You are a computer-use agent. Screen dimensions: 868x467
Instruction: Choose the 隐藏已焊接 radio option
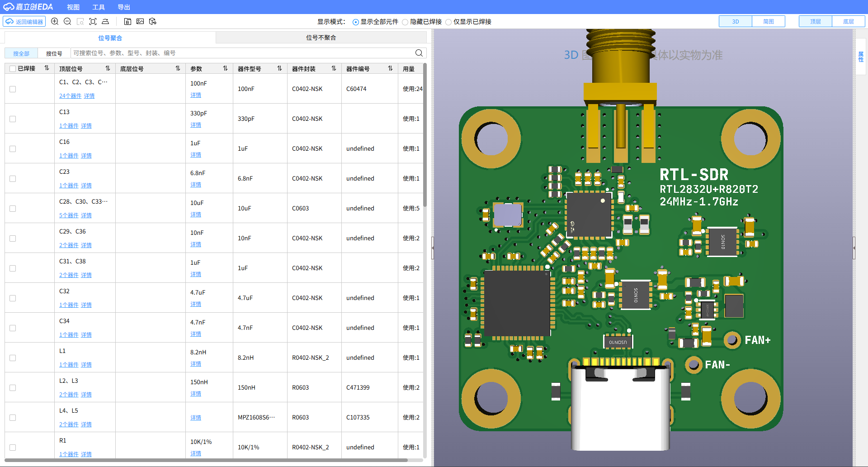(405, 22)
